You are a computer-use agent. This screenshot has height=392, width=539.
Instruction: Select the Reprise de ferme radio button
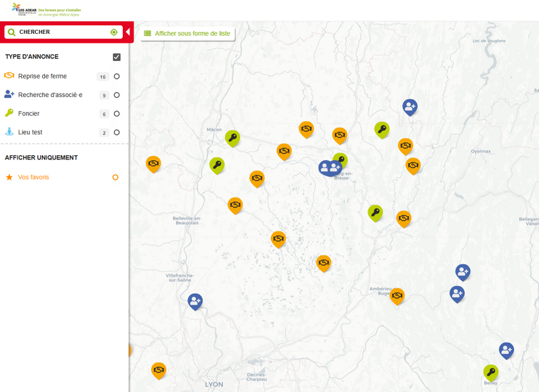pos(117,77)
